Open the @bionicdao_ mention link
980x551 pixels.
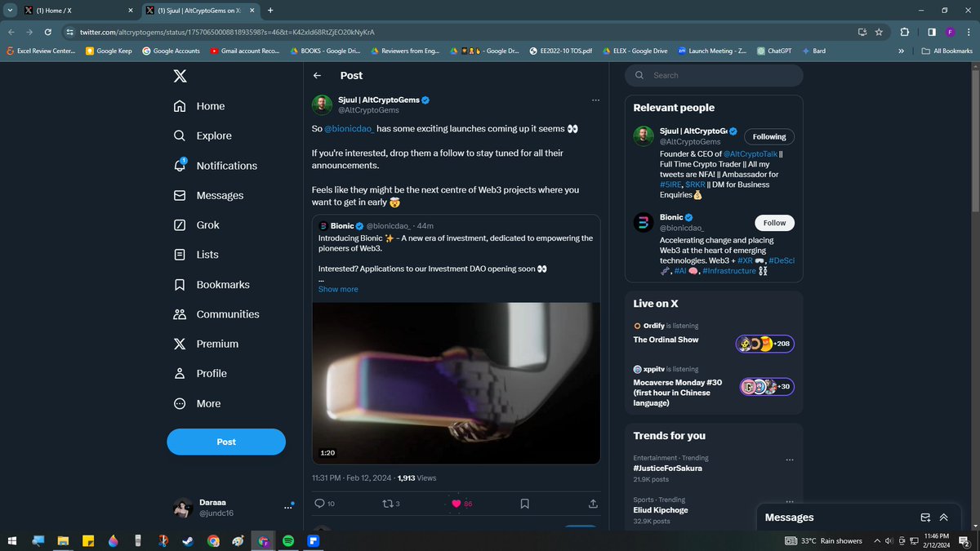[349, 129]
